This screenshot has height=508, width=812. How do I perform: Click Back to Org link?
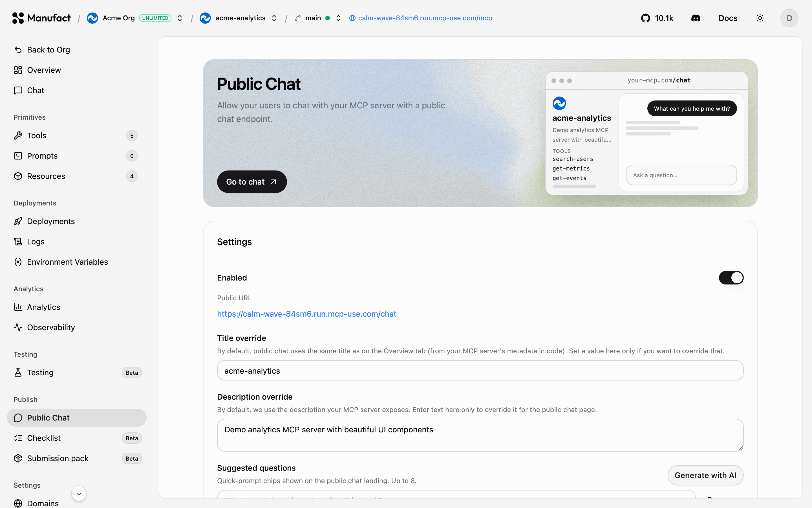76,50
